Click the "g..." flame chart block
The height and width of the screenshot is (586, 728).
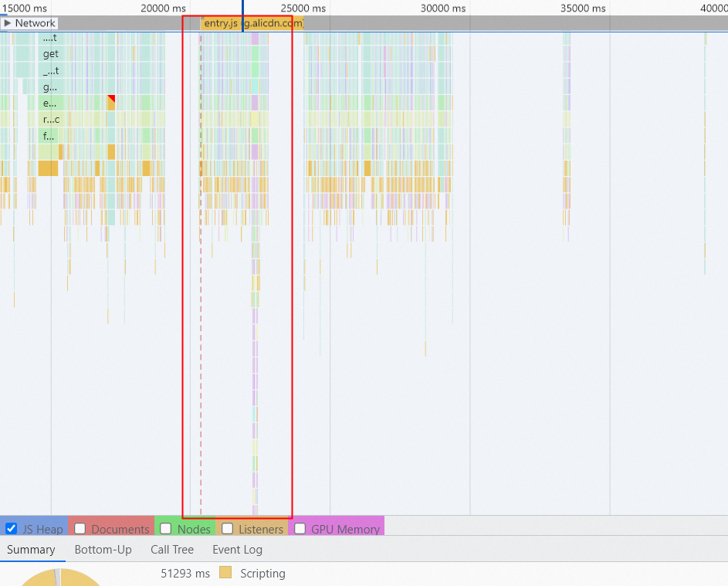click(x=50, y=86)
